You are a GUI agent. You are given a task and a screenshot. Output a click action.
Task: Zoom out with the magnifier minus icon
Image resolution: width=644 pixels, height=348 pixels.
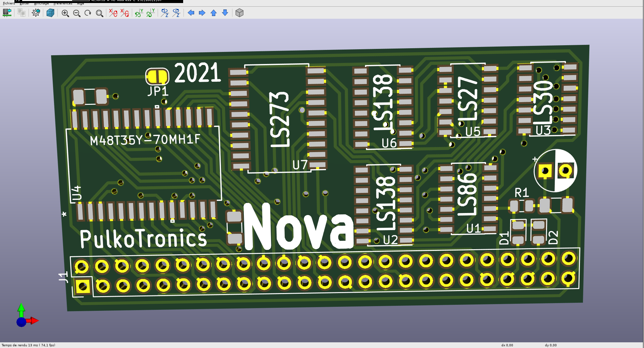[76, 13]
